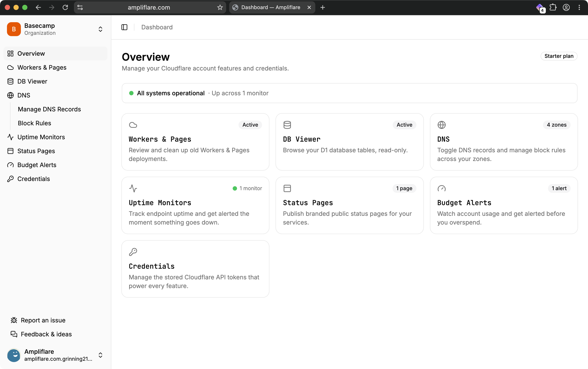Open the DNS card
588x369 pixels.
[x=504, y=142]
